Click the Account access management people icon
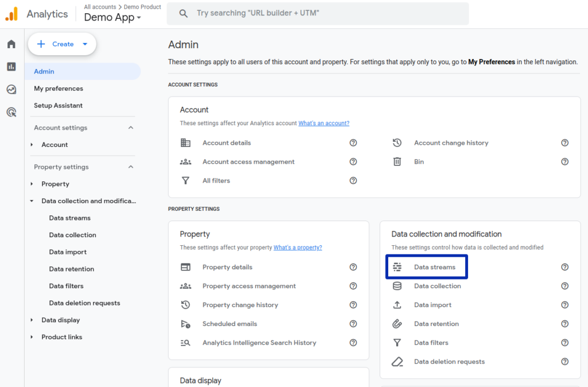588x387 pixels. [185, 161]
